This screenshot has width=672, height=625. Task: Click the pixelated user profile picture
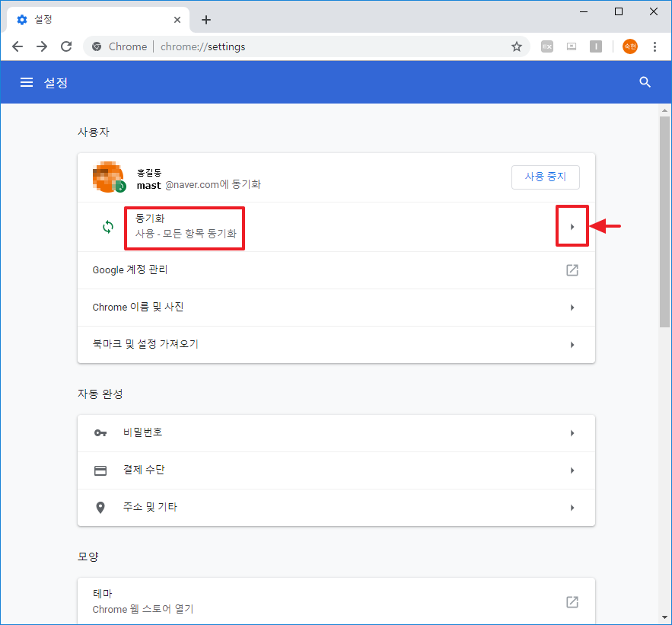108,177
